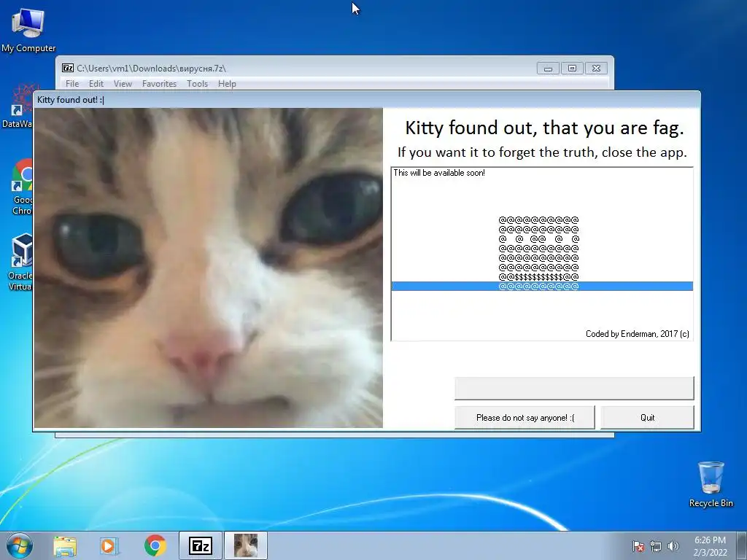
Task: Launch Windows Media Player from taskbar
Action: pos(109,545)
